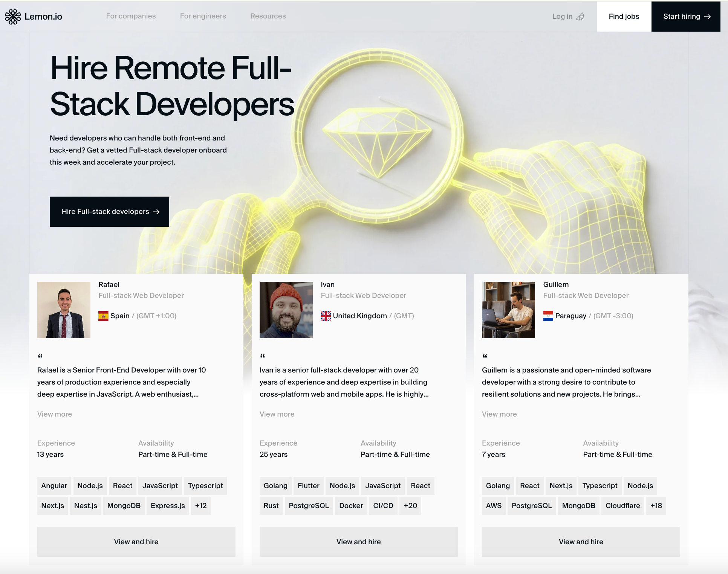This screenshot has height=574, width=728.
Task: Select the Docker skill tag
Action: [351, 506]
